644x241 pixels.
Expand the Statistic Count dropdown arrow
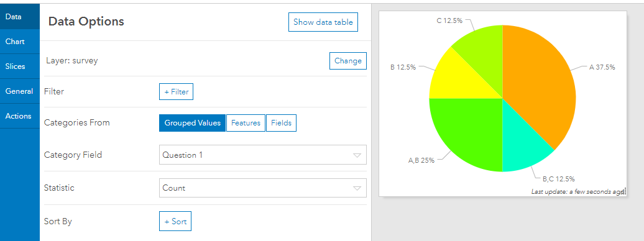click(x=357, y=188)
